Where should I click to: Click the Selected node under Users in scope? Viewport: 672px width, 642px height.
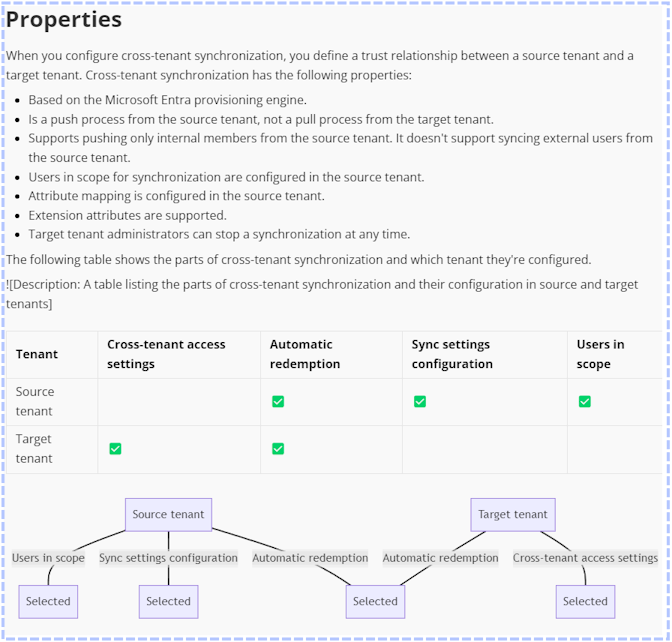48,601
